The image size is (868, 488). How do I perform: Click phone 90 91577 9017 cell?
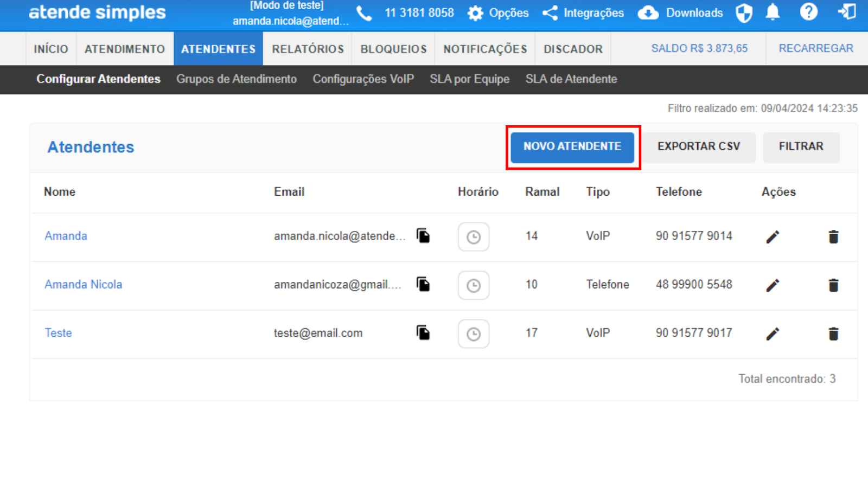tap(694, 332)
